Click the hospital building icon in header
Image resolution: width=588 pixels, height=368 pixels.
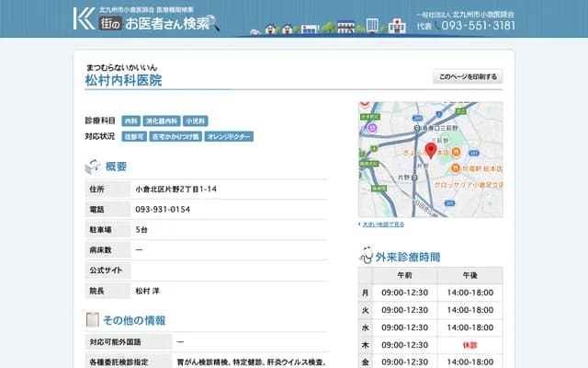(x=397, y=26)
